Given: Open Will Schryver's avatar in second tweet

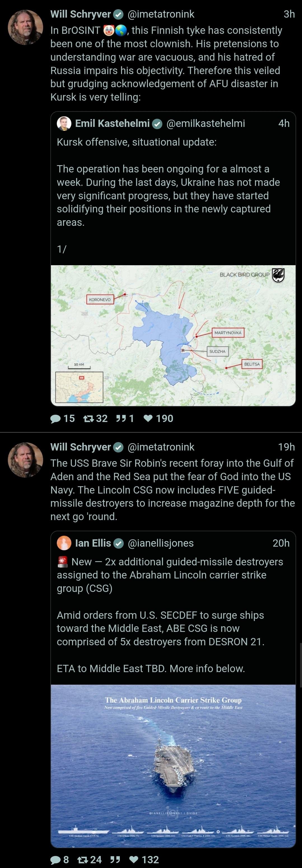Looking at the screenshot, I should (25, 460).
